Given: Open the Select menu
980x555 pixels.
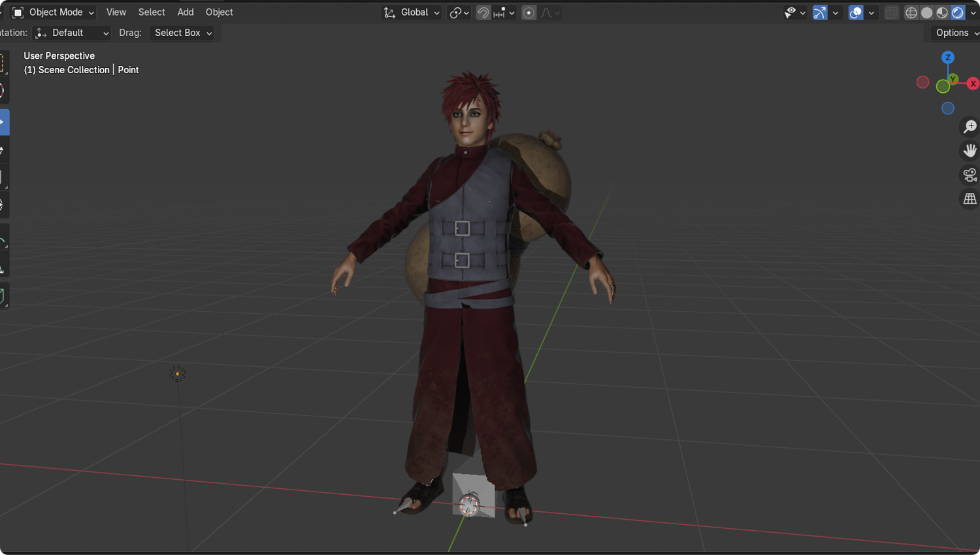Looking at the screenshot, I should click(152, 12).
